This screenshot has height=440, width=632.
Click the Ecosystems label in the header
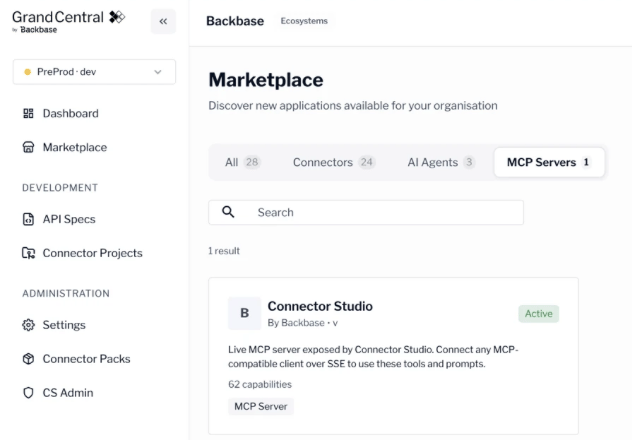tap(304, 21)
